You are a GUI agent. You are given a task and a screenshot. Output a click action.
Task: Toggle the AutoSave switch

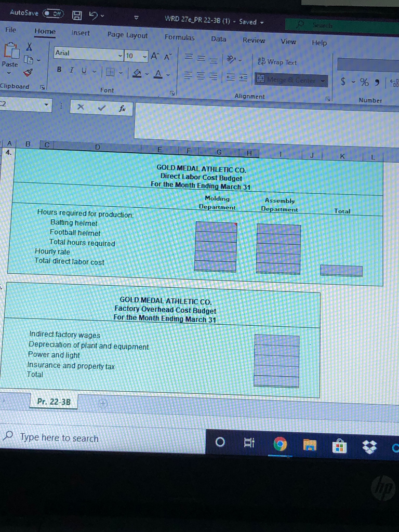coord(53,14)
